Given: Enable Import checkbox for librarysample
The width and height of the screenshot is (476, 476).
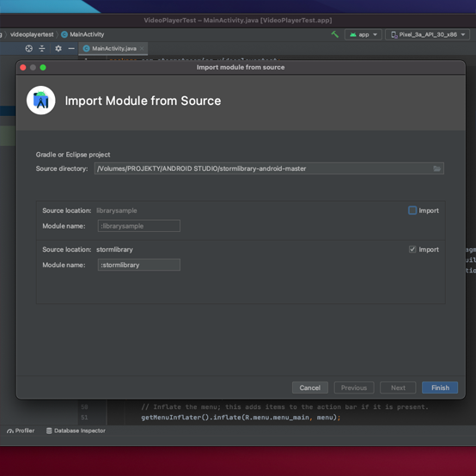Looking at the screenshot, I should 412,211.
